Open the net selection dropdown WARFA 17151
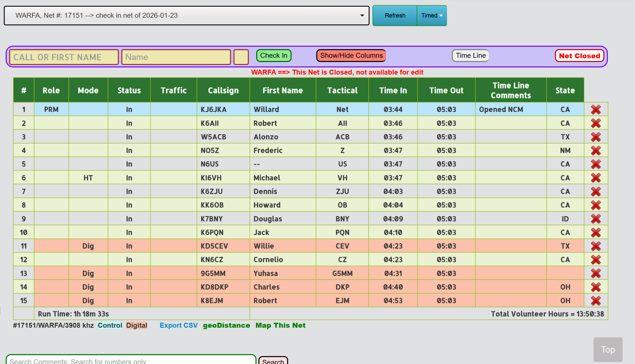This screenshot has height=364, width=635. click(186, 16)
